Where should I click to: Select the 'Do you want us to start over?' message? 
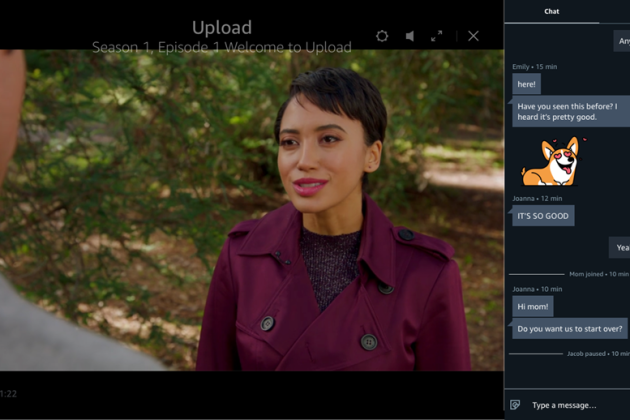[x=569, y=329]
